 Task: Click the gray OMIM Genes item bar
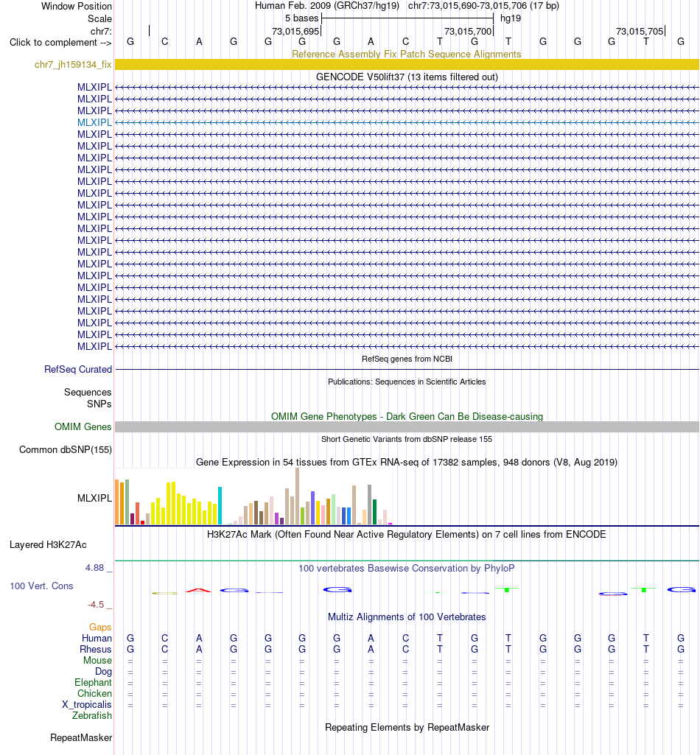407,426
